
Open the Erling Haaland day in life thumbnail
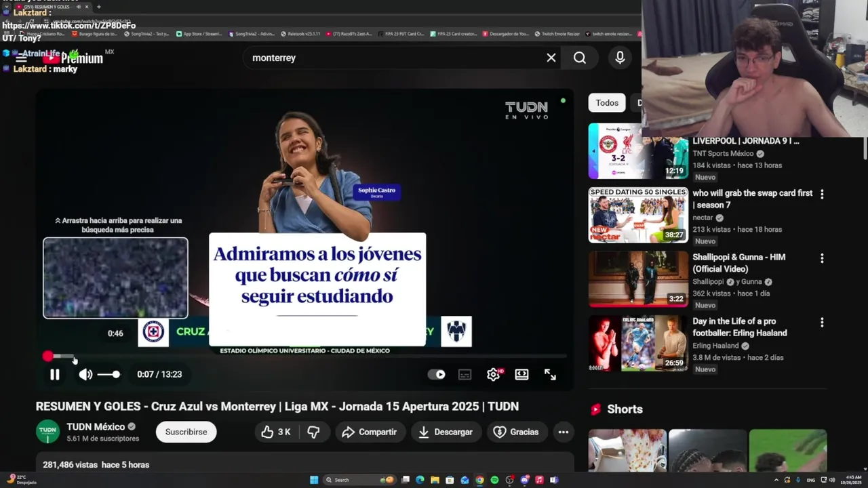pos(638,343)
